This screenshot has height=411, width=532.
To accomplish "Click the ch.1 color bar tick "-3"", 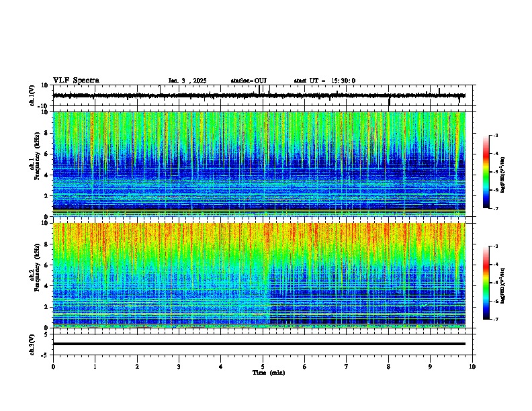I will pos(496,136).
